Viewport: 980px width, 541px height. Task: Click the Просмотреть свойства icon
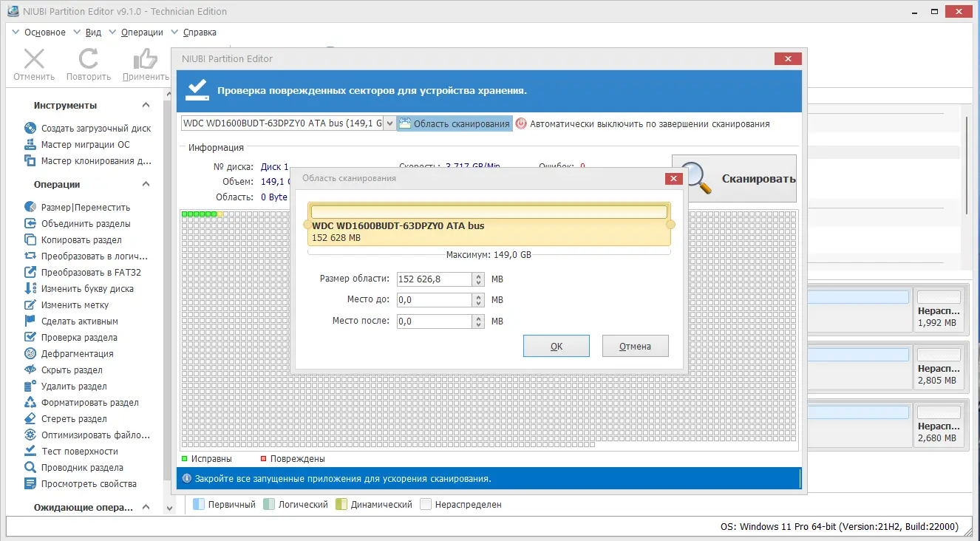coord(30,483)
